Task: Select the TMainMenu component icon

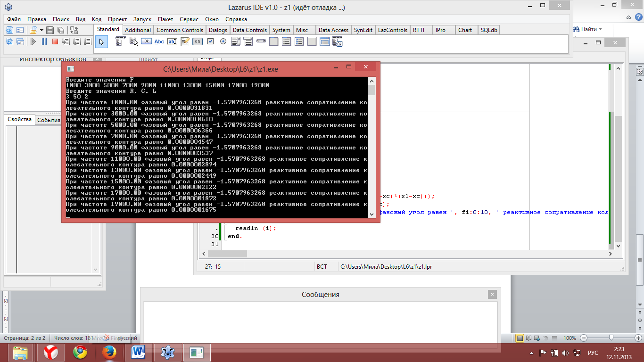Action: point(121,41)
